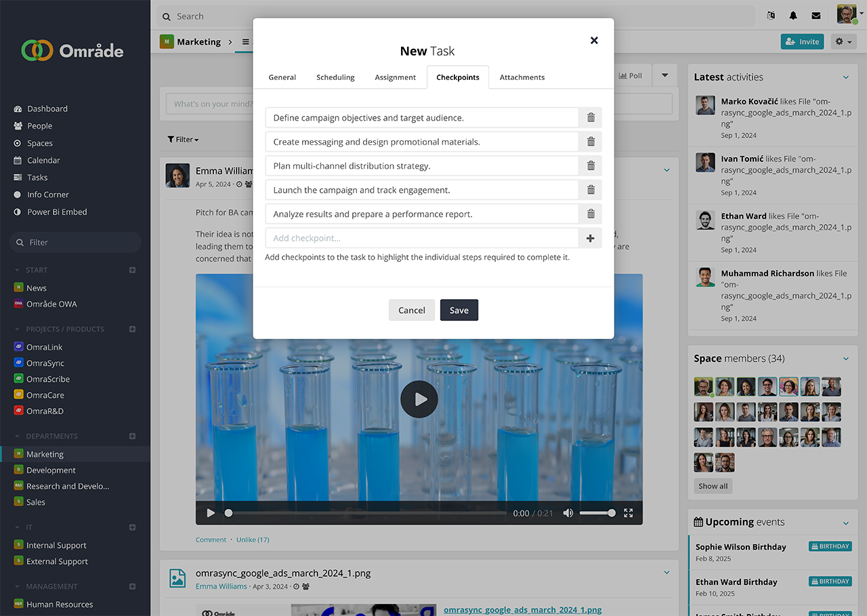The width and height of the screenshot is (867, 616).
Task: Collapse the DEPARTMENTS sidebar section
Action: [x=18, y=437]
